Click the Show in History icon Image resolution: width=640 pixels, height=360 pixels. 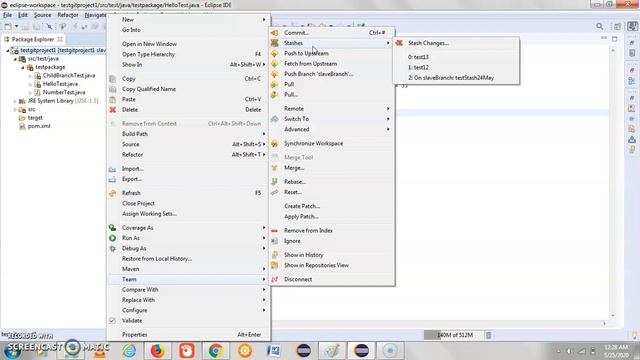point(275,255)
